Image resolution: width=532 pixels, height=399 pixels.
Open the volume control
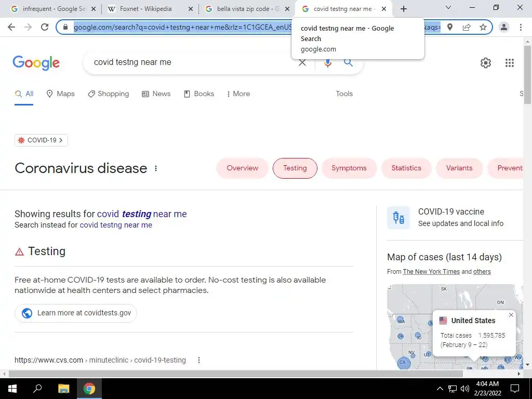(465, 389)
